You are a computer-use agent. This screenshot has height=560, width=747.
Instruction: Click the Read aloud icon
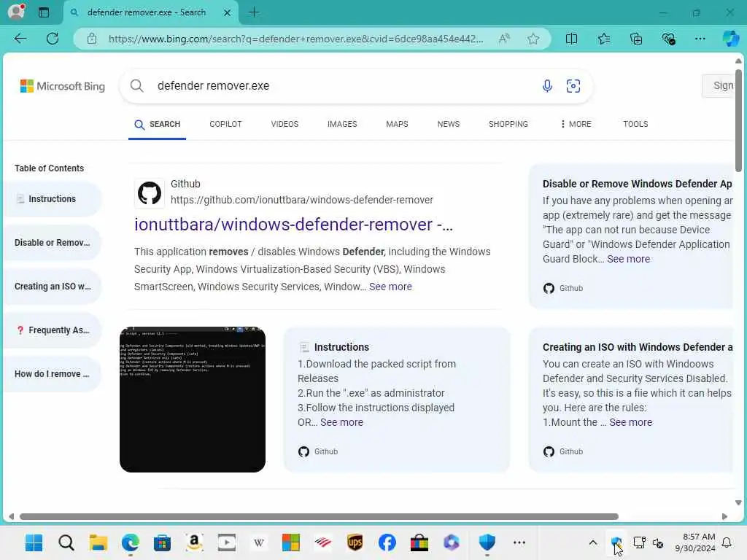coord(504,39)
